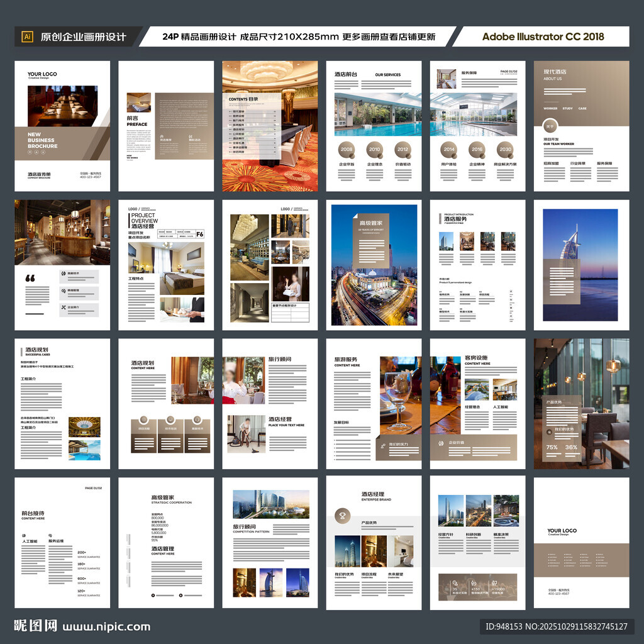Screen dimensions: 644x644
Task: Click the chandelier lobby photo in the collage
Action: [x=249, y=248]
